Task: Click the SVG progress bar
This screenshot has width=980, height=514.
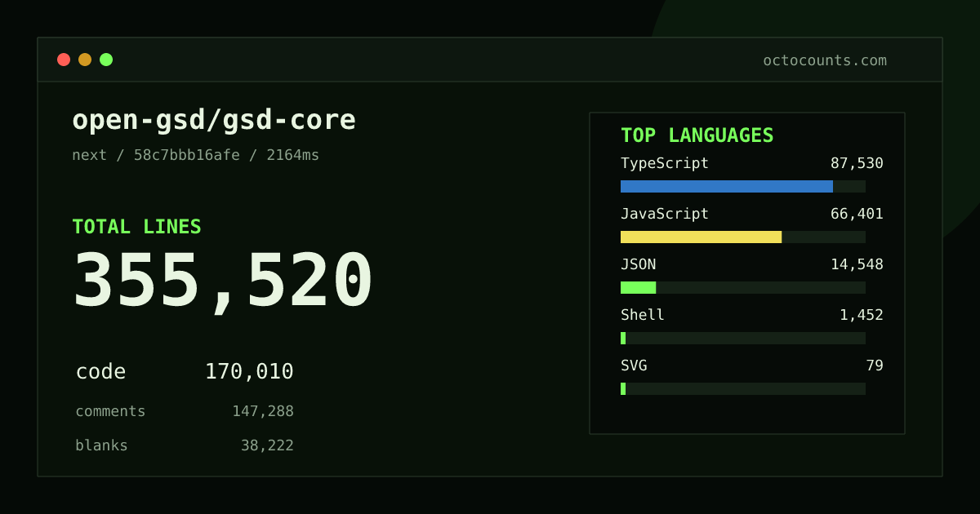Action: (x=743, y=389)
